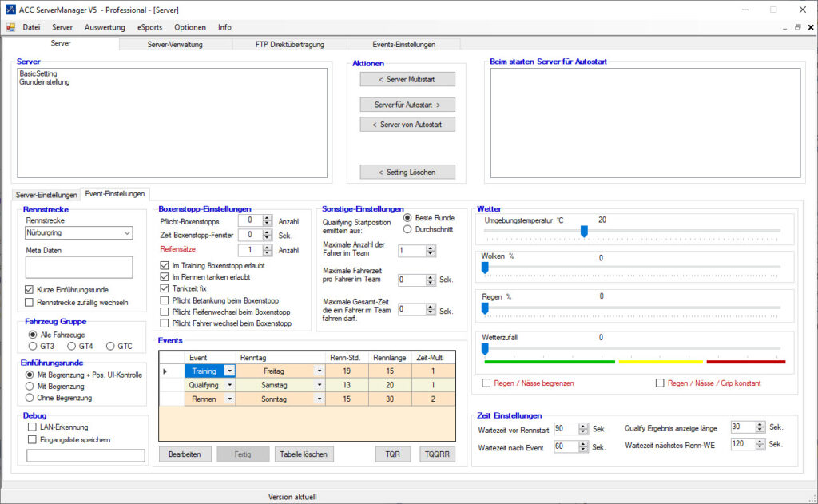Click the text field under Eingangsliste speichern
818x504 pixels.
(85, 455)
